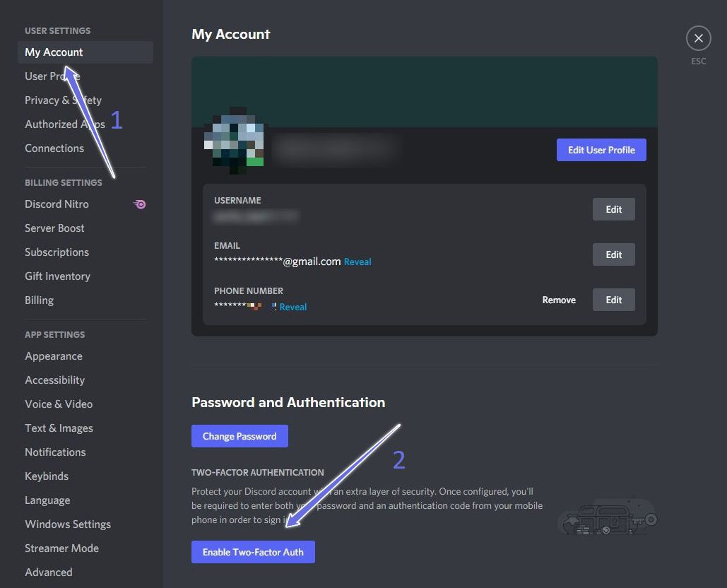Open Gift Inventory page

click(57, 276)
